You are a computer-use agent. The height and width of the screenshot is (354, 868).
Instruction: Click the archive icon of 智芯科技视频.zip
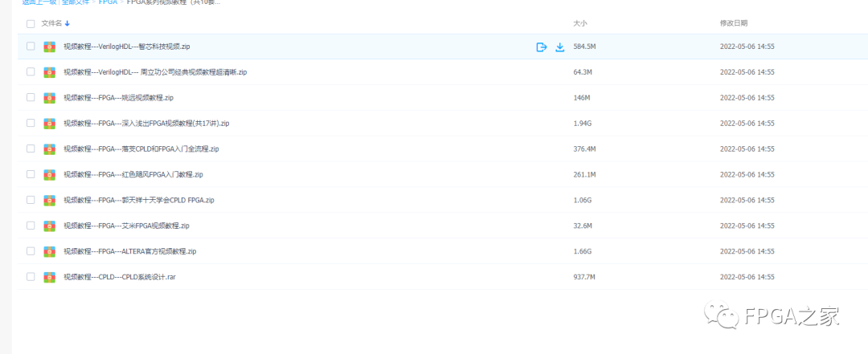coord(50,47)
